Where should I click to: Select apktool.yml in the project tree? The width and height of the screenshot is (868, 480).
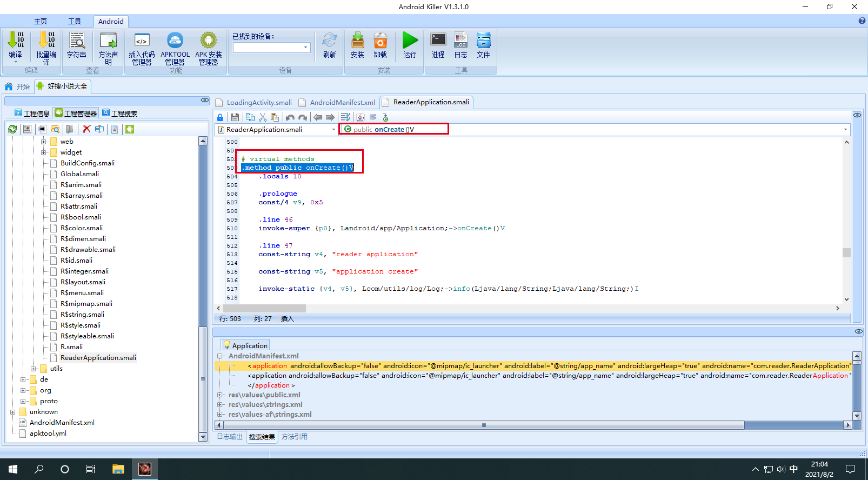[x=48, y=434]
